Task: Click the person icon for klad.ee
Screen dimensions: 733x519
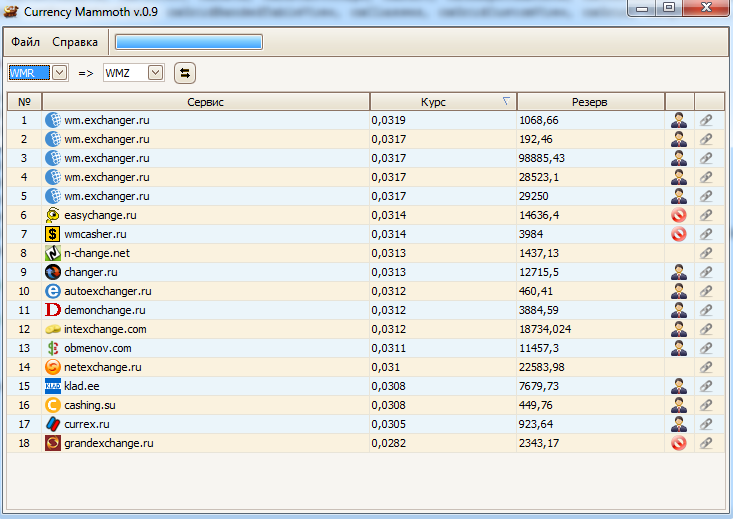Action: coord(679,386)
